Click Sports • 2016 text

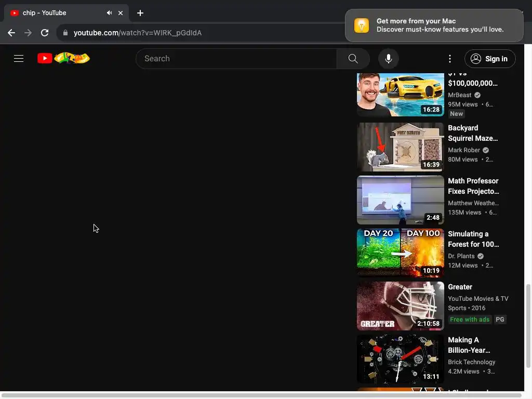[x=467, y=308]
